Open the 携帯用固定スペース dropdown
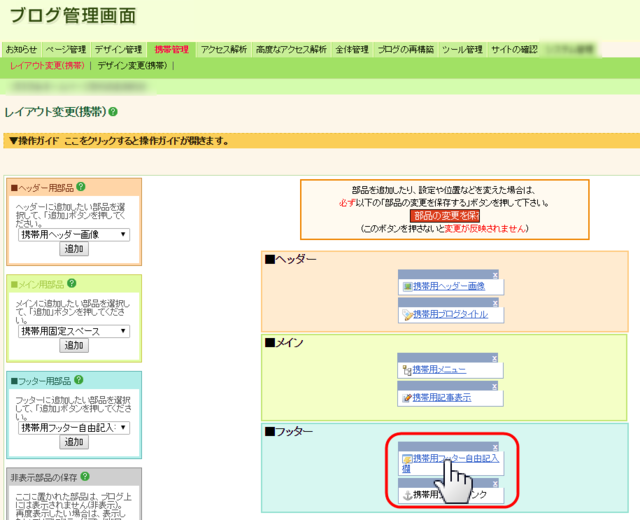The width and height of the screenshot is (640, 520). tap(74, 331)
